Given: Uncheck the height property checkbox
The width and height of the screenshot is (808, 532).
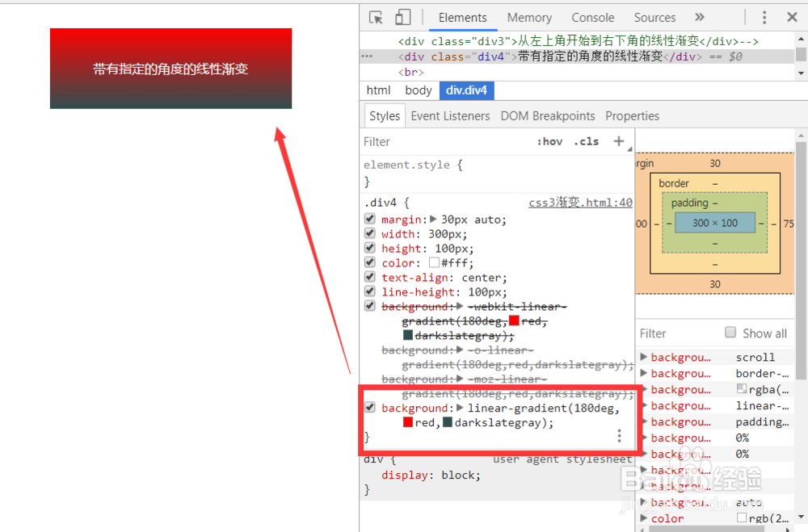Looking at the screenshot, I should (x=369, y=247).
